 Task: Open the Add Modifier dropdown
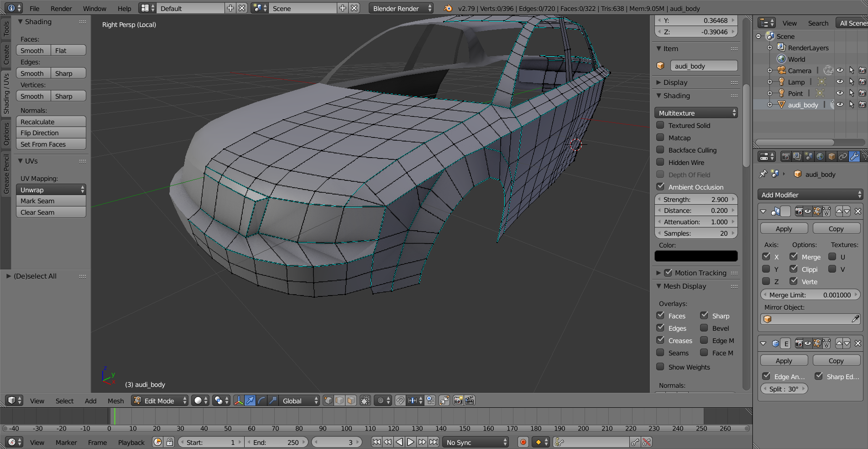click(x=810, y=195)
